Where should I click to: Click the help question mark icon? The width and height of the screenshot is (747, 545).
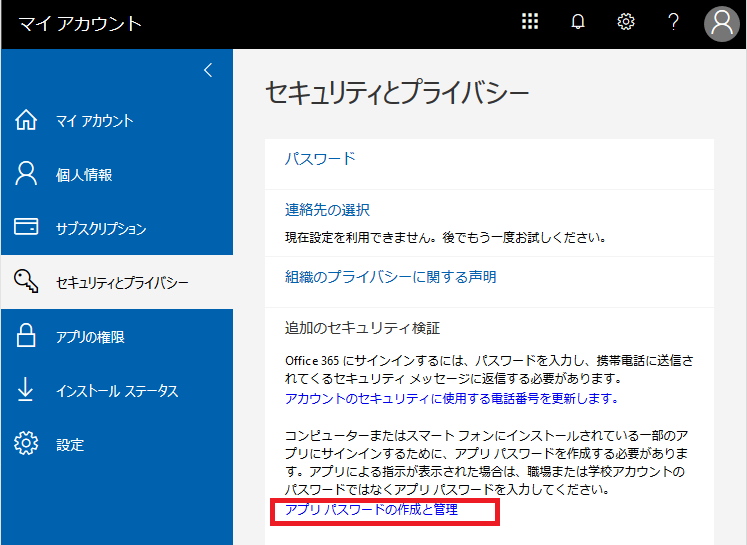[x=674, y=23]
